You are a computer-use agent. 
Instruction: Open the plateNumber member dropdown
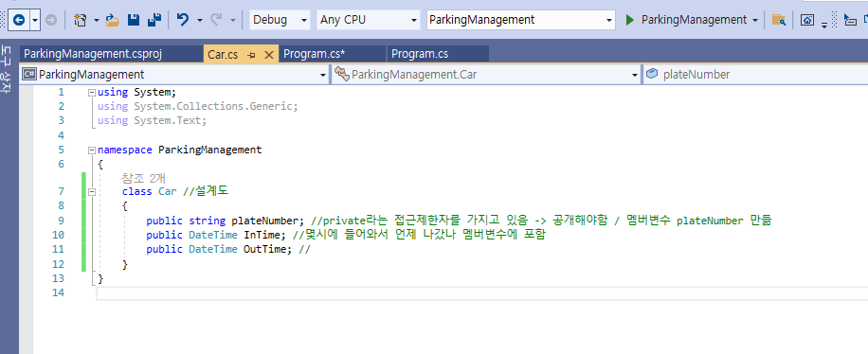[x=755, y=74]
